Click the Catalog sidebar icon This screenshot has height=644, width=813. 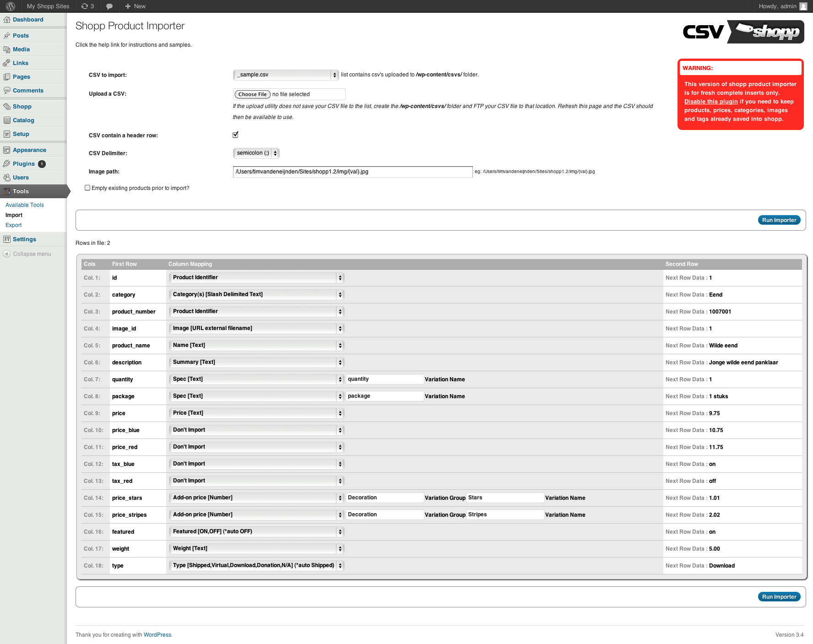click(7, 120)
